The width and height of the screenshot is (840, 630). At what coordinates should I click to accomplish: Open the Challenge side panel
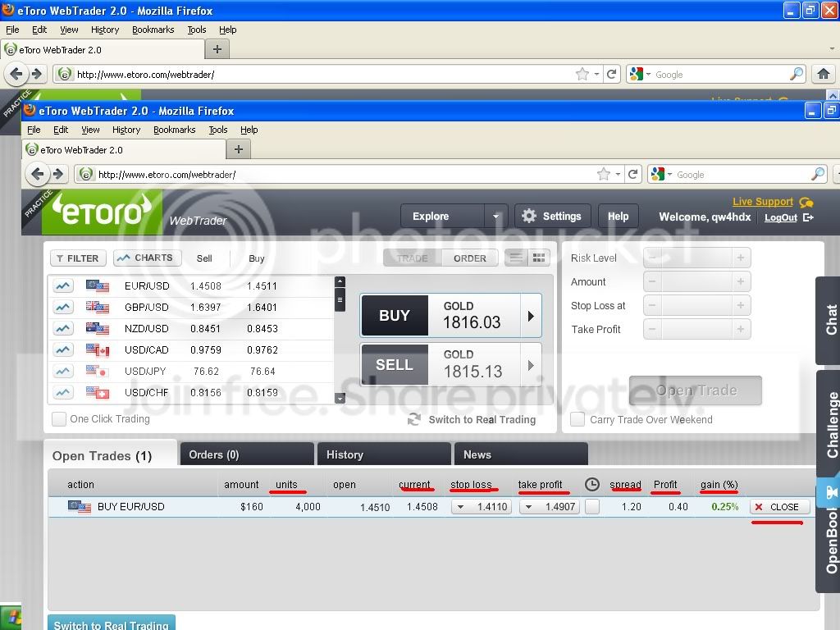pos(829,423)
